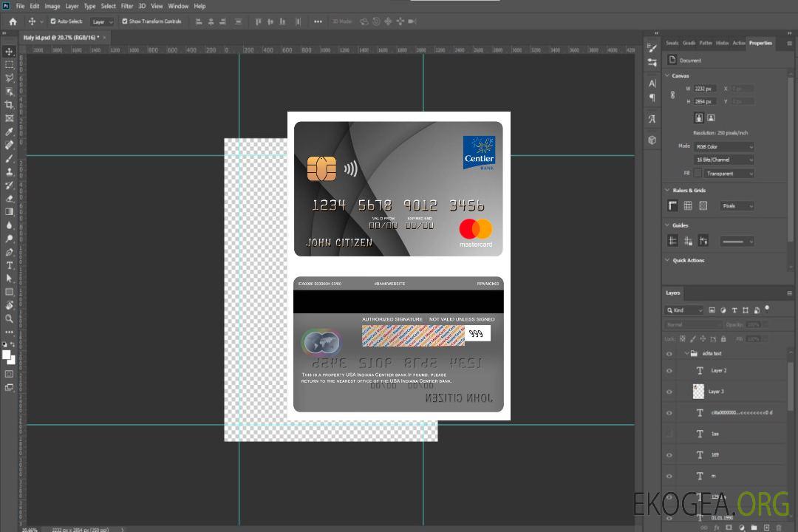The image size is (798, 532).
Task: Click the canvas width W field
Action: pyautogui.click(x=705, y=89)
